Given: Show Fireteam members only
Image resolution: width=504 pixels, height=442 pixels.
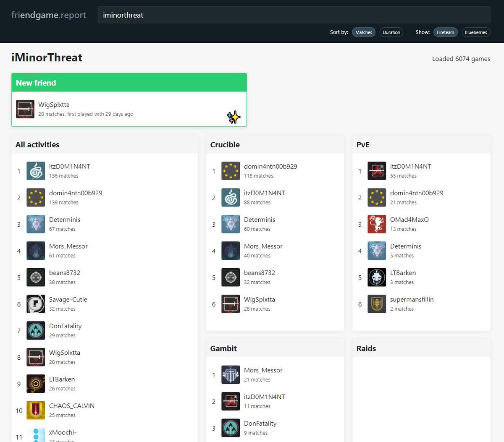Looking at the screenshot, I should click(445, 32).
